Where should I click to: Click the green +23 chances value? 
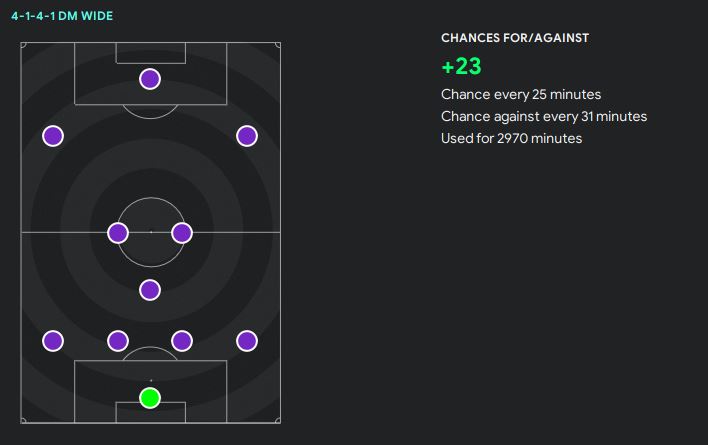[x=461, y=66]
